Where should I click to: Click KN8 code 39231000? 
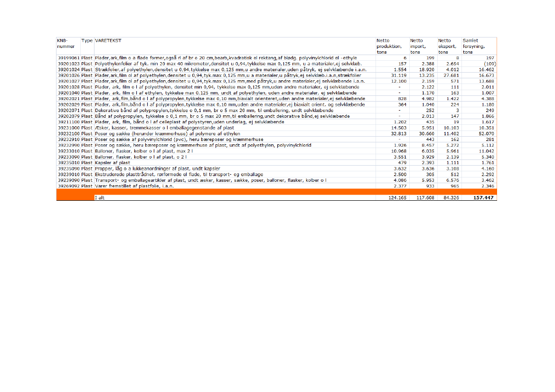click(x=69, y=128)
